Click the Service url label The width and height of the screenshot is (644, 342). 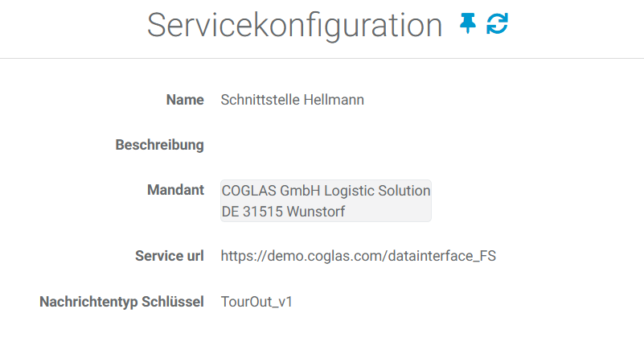[x=169, y=256]
